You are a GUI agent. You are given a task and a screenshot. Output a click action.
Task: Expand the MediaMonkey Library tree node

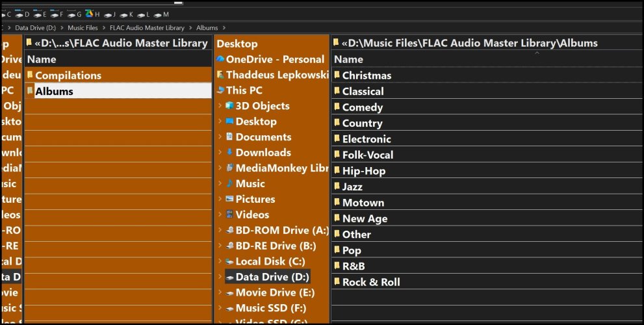click(x=220, y=168)
